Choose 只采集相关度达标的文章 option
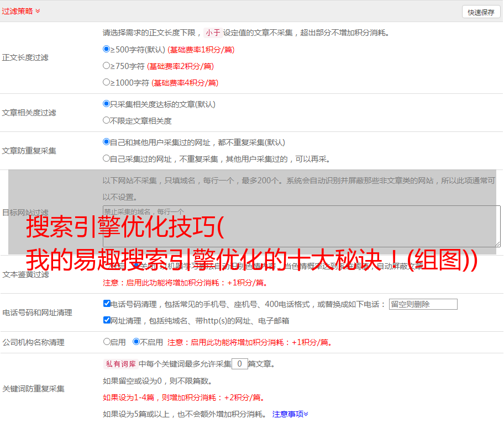504x424 pixels. (x=106, y=104)
